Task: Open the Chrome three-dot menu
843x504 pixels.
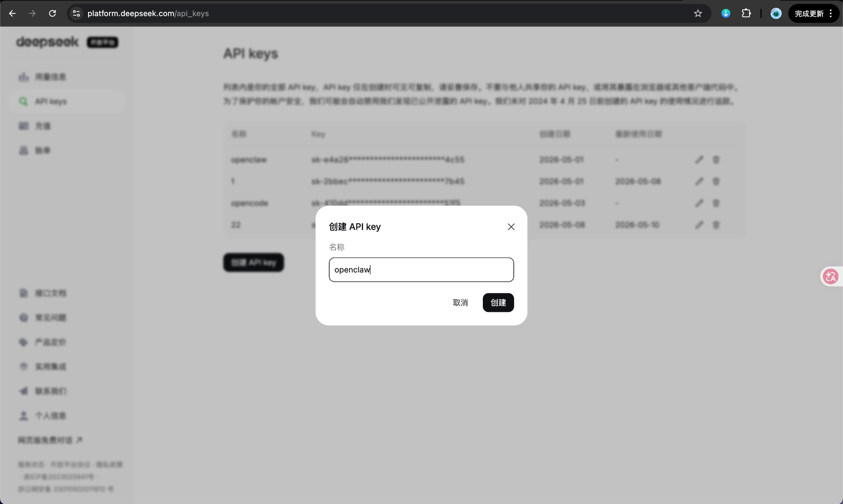Action: (831, 14)
